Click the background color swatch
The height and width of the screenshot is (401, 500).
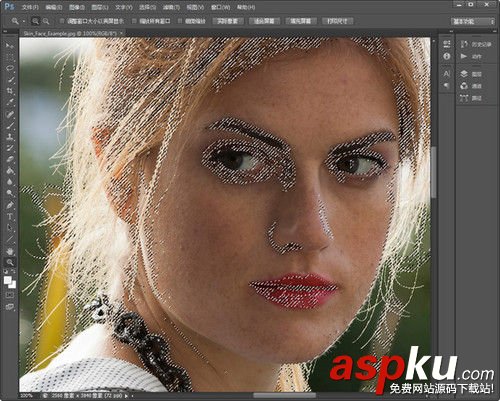(13, 285)
